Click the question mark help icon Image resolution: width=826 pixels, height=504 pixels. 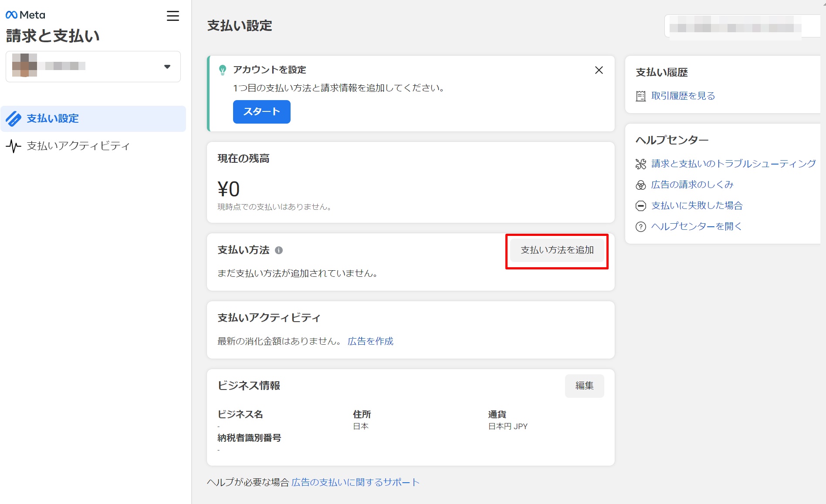tap(640, 227)
